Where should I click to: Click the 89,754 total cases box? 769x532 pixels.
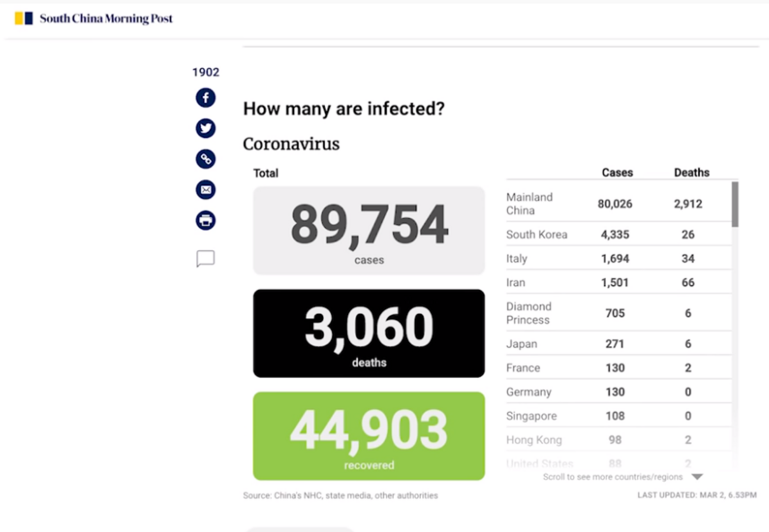point(369,231)
